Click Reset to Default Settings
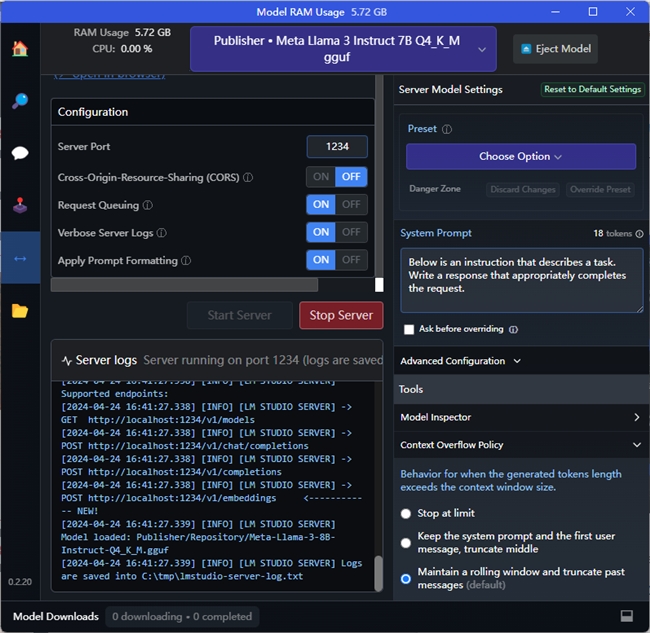This screenshot has height=633, width=650. click(592, 90)
